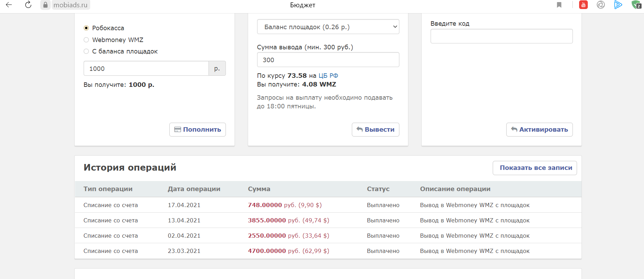Viewport: 644px width, 279px height.
Task: Select the Робокасса payment option
Action: (86, 28)
